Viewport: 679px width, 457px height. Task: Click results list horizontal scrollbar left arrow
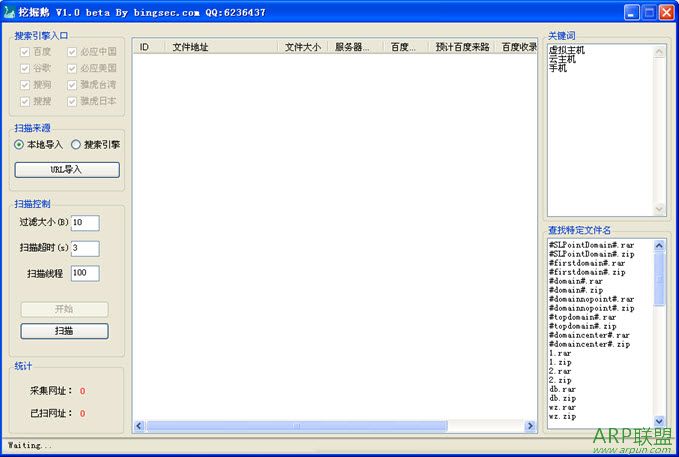139,426
